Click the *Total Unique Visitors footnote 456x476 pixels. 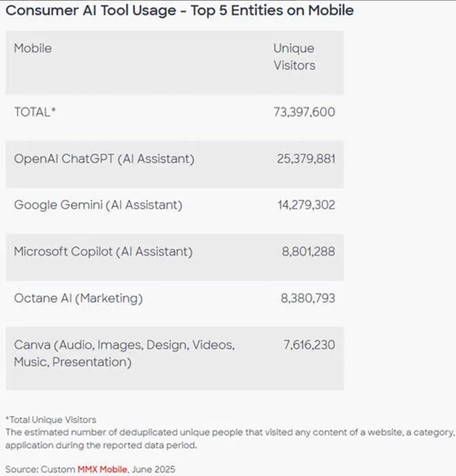pyautogui.click(x=50, y=420)
